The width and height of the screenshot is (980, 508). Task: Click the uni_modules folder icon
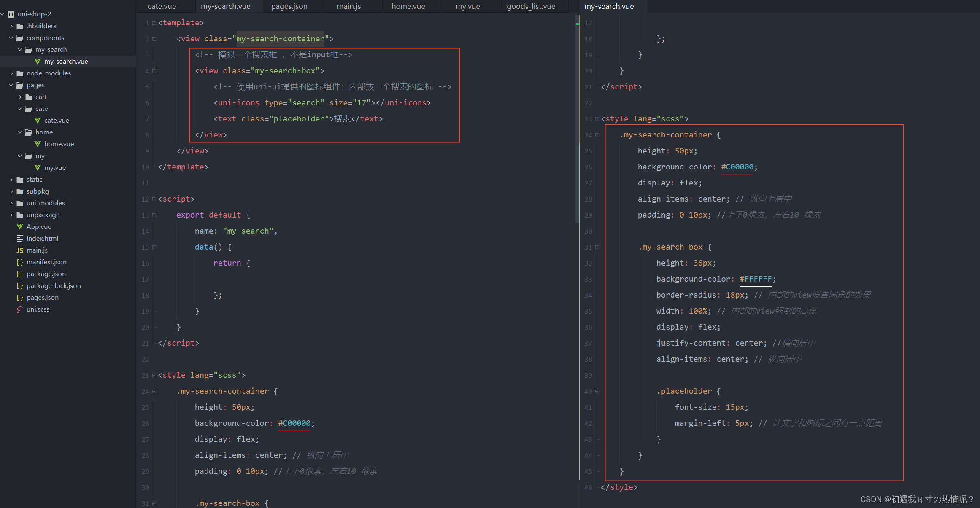[20, 203]
